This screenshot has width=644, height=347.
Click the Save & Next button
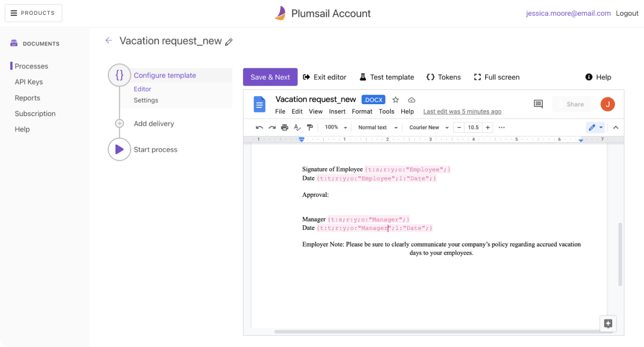click(270, 77)
